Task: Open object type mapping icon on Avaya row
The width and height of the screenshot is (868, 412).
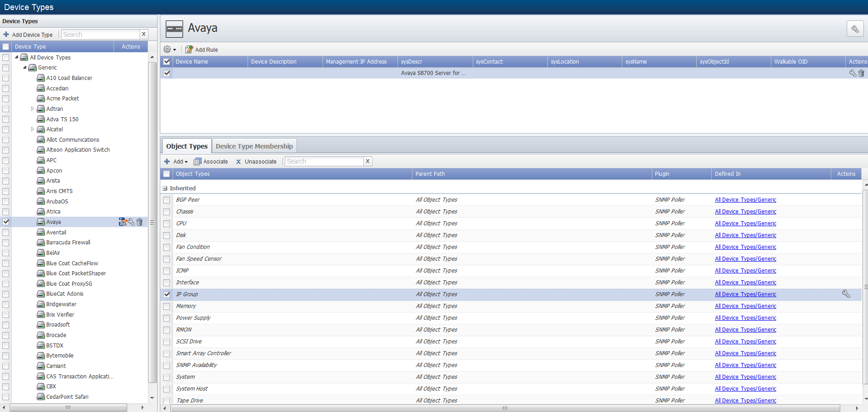Action: point(123,222)
